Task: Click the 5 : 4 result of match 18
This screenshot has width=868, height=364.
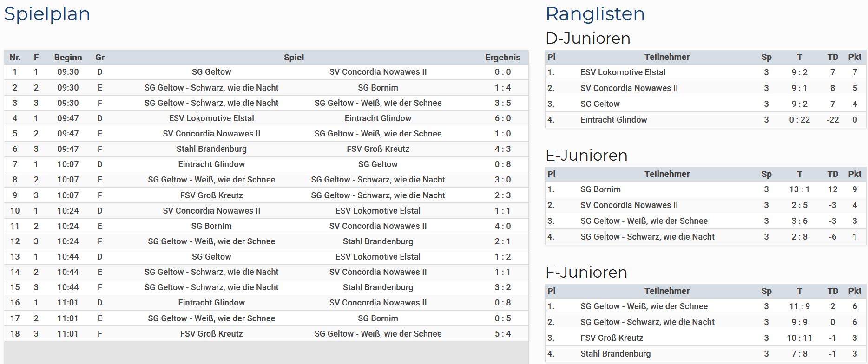Action: pos(502,334)
